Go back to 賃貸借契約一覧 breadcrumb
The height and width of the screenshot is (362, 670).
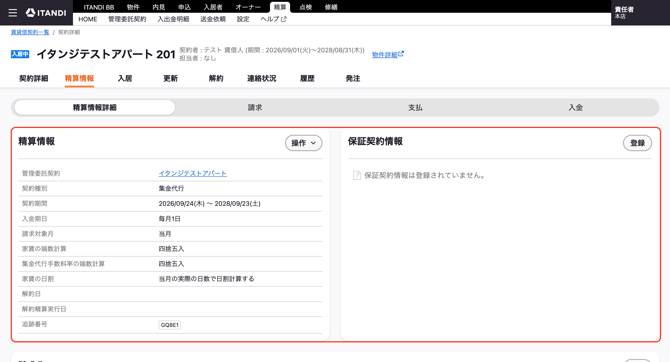(x=30, y=32)
